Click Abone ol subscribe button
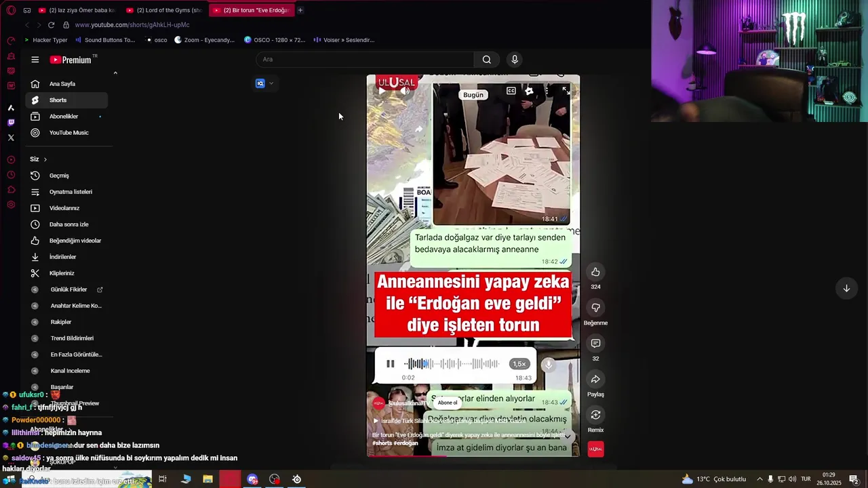Image resolution: width=868 pixels, height=488 pixels. click(x=448, y=403)
